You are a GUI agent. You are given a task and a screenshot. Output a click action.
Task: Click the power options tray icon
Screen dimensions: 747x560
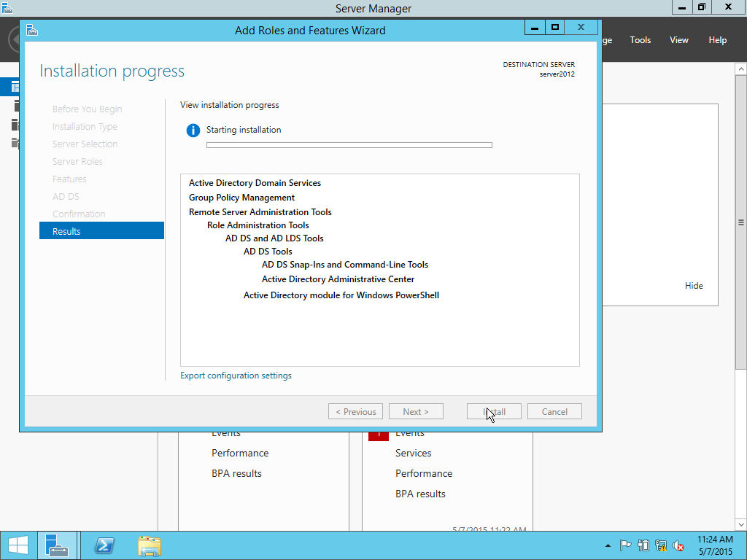pos(643,545)
